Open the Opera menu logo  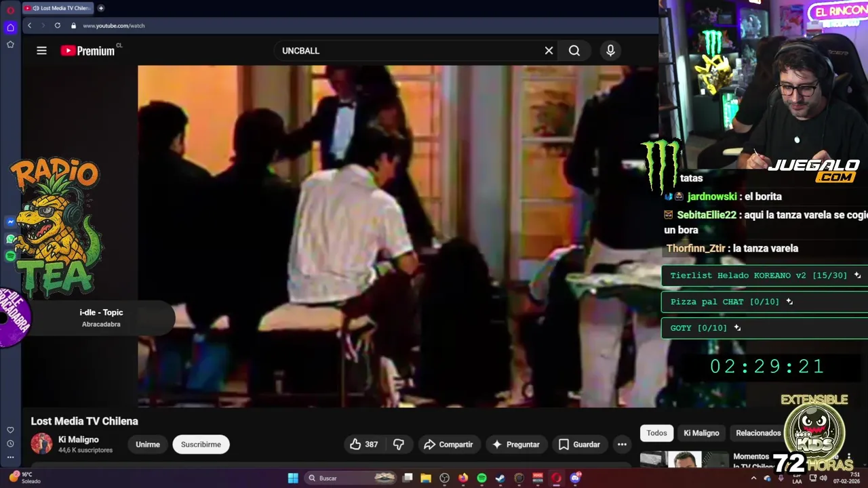click(10, 9)
